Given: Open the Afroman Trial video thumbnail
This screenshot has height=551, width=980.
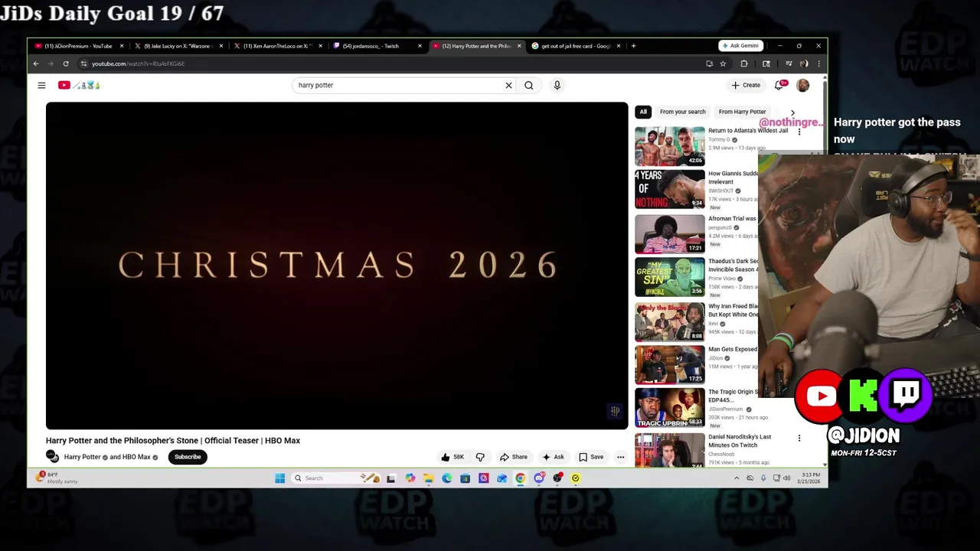Looking at the screenshot, I should click(670, 233).
